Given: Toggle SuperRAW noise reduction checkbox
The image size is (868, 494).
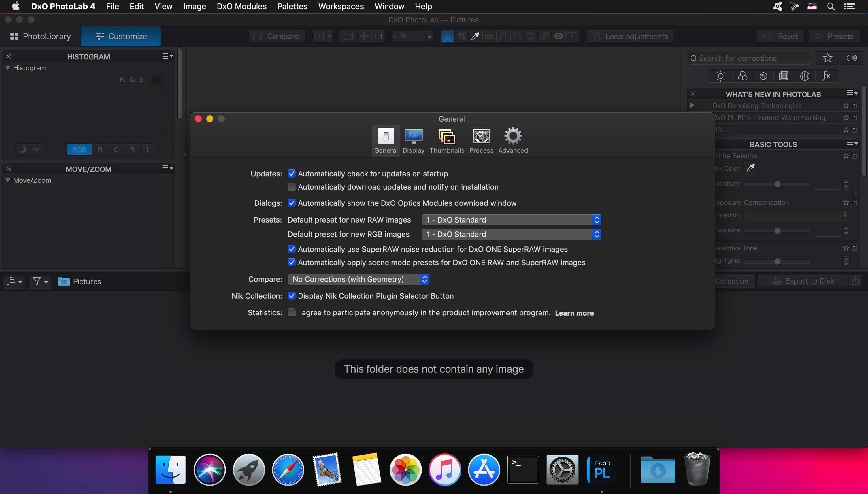Looking at the screenshot, I should (291, 249).
